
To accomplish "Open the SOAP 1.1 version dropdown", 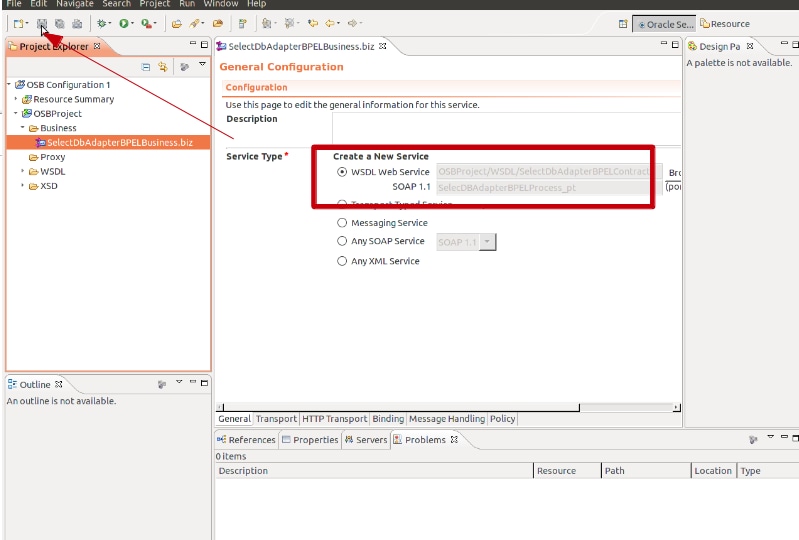I will [488, 242].
